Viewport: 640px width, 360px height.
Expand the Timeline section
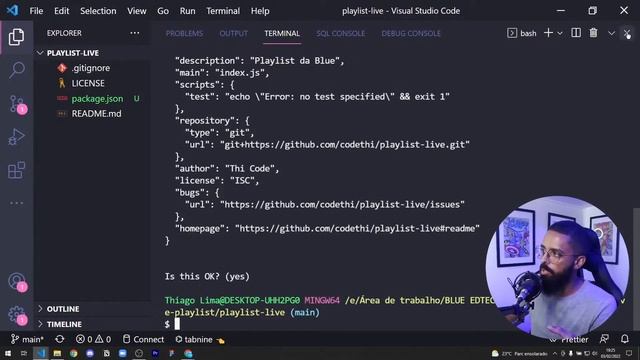click(92, 324)
